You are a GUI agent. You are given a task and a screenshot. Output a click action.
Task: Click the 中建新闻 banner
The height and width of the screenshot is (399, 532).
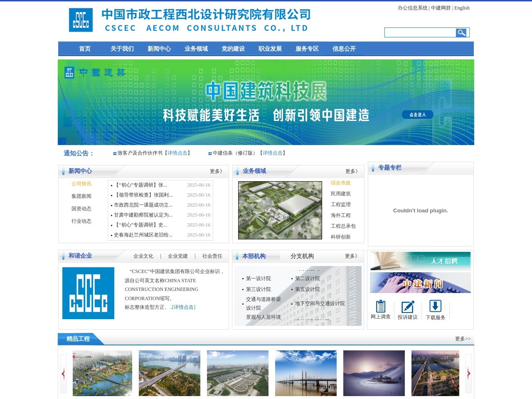420,283
